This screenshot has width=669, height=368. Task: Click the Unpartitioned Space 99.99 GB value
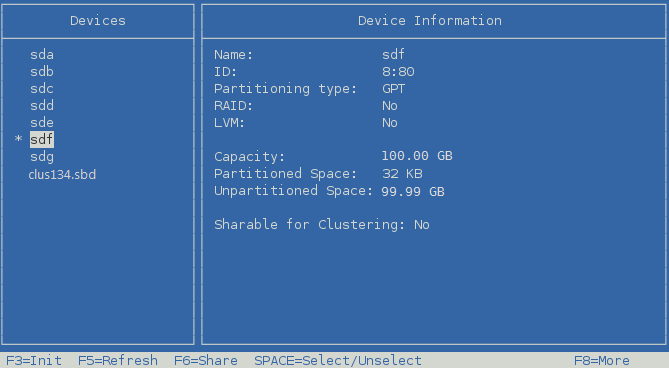click(413, 191)
